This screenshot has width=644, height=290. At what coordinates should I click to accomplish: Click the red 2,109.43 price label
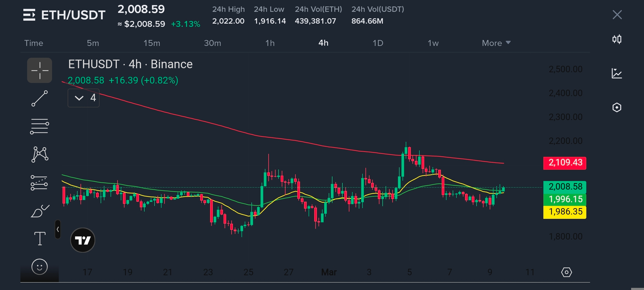point(565,163)
